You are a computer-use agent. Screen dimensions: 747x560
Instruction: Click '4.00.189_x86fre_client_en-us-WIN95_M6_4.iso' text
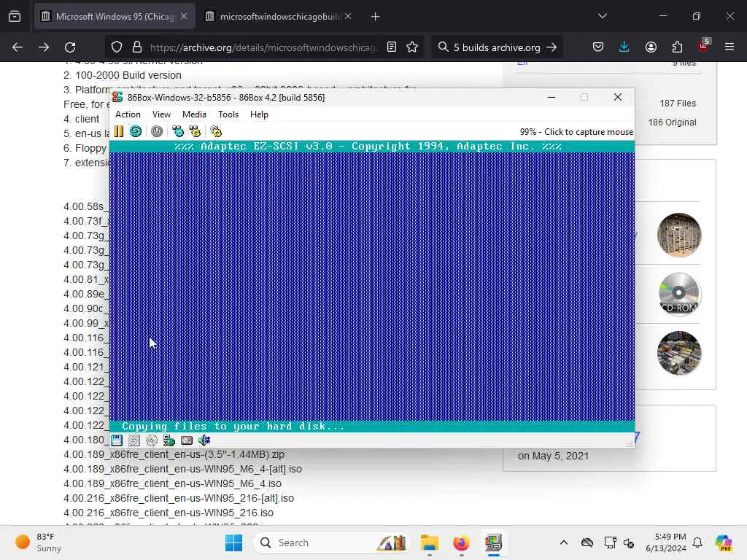coord(172,484)
